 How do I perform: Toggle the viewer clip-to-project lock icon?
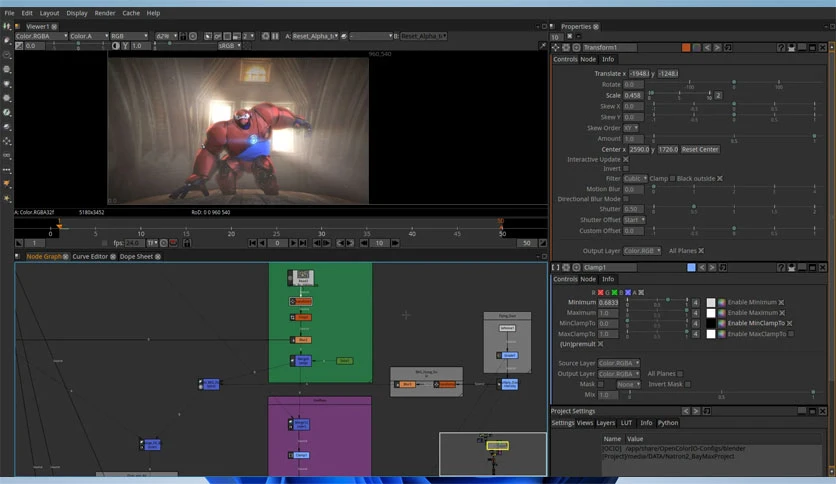click(x=183, y=36)
